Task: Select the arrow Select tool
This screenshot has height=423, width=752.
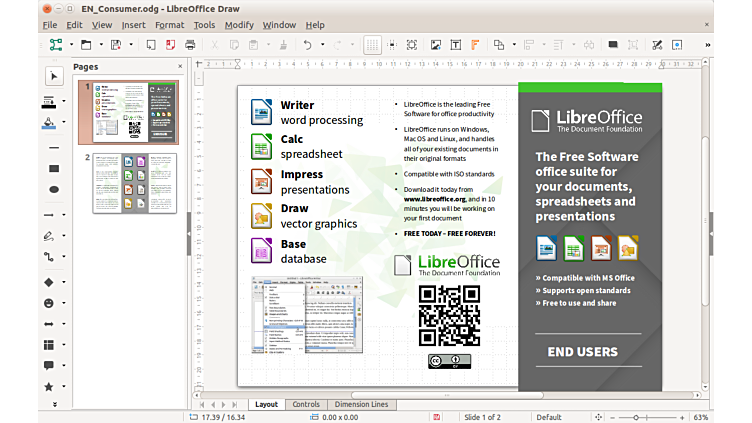Action: coord(54,76)
